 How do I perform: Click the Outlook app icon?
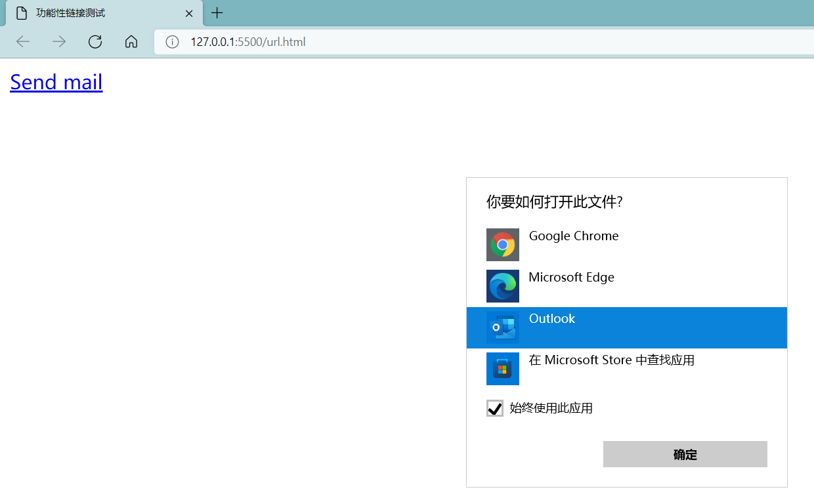click(503, 327)
